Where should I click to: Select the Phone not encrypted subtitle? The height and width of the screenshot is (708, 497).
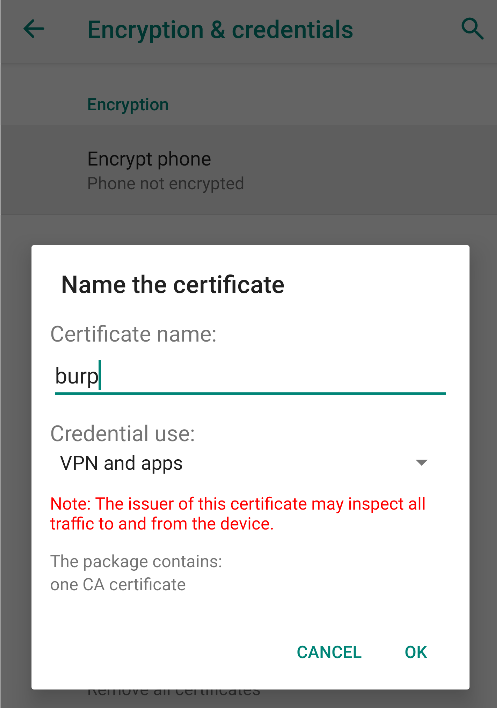[165, 184]
